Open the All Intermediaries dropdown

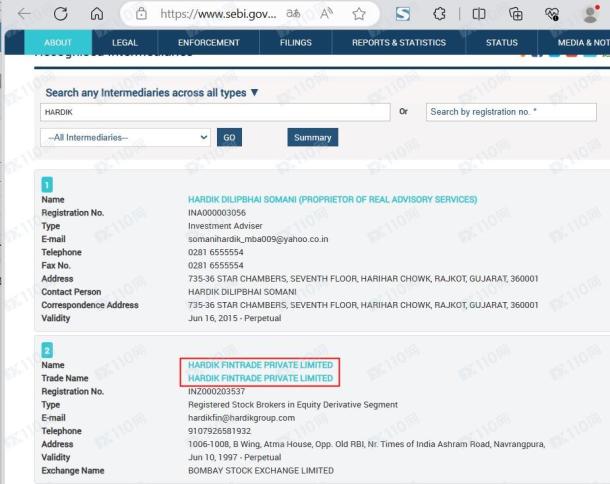coord(125,137)
